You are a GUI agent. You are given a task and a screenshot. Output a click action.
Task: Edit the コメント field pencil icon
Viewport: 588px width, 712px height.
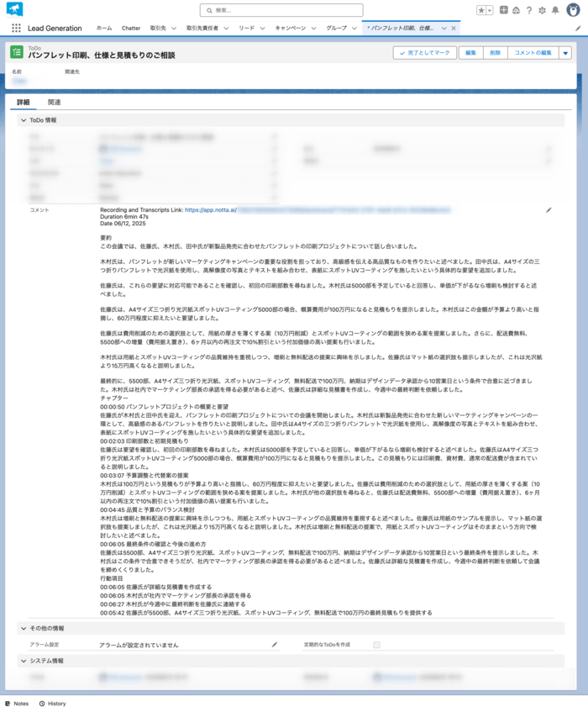[549, 210]
